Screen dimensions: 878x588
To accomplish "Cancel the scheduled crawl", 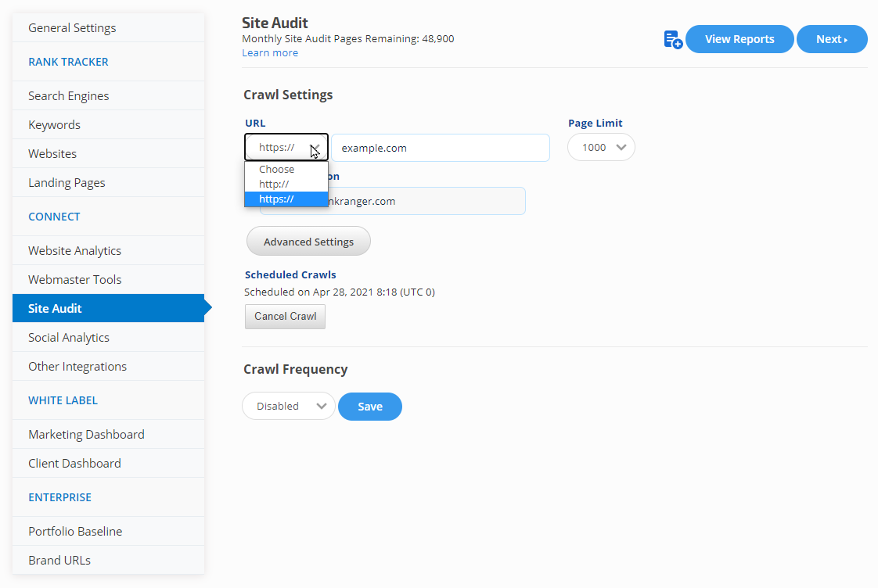I will pos(285,317).
